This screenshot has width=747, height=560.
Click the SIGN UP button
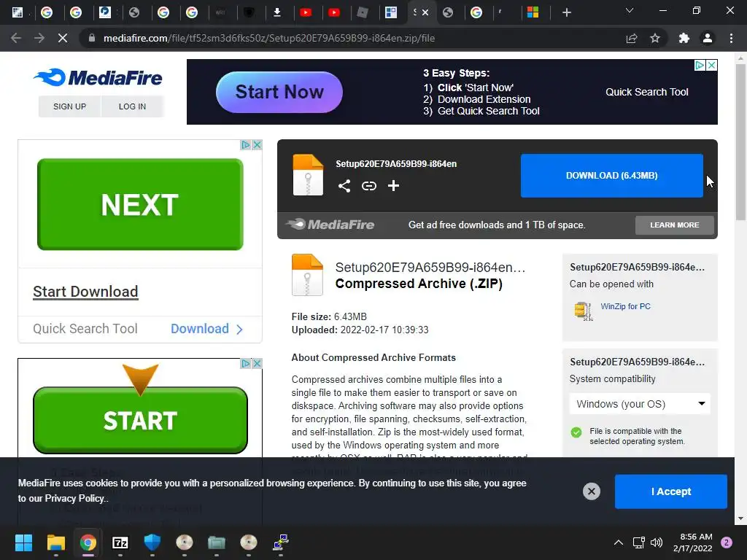(69, 106)
